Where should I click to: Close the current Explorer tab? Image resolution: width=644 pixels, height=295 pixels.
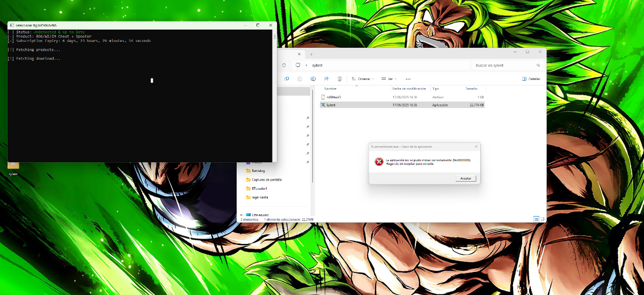tap(300, 54)
